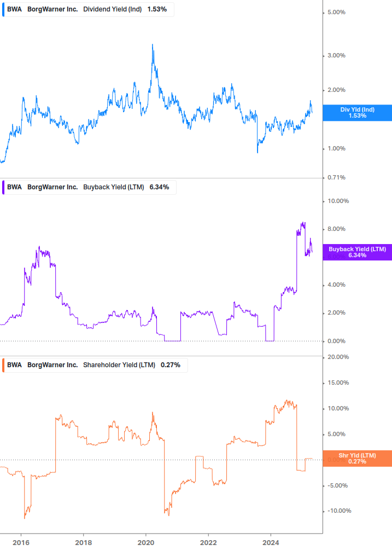Click the 1.00% dividend yield axis label
Screen dimensions: 392x550
point(336,149)
